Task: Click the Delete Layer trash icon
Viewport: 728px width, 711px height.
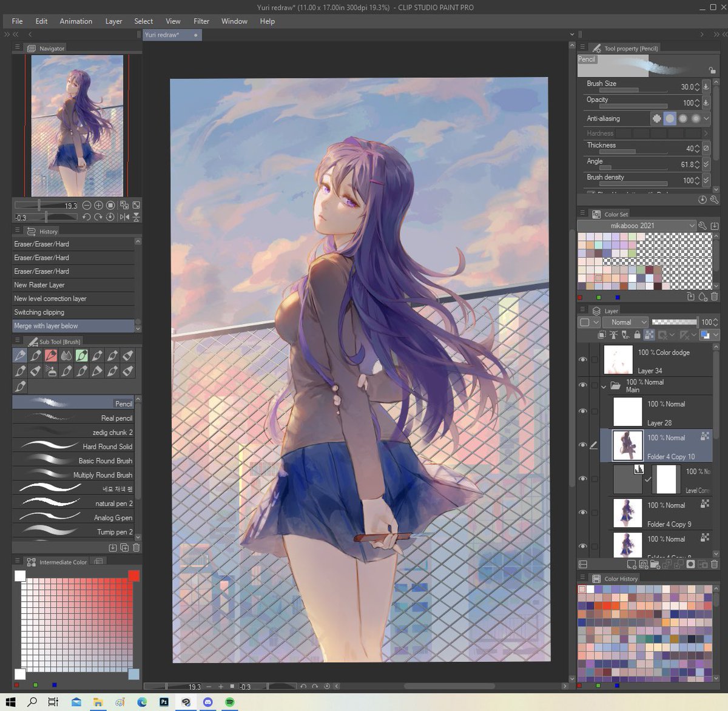Action: pyautogui.click(x=715, y=565)
